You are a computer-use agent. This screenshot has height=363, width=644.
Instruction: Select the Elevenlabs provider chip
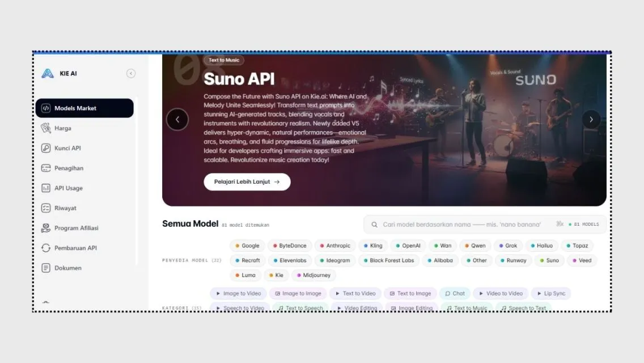[x=290, y=261]
